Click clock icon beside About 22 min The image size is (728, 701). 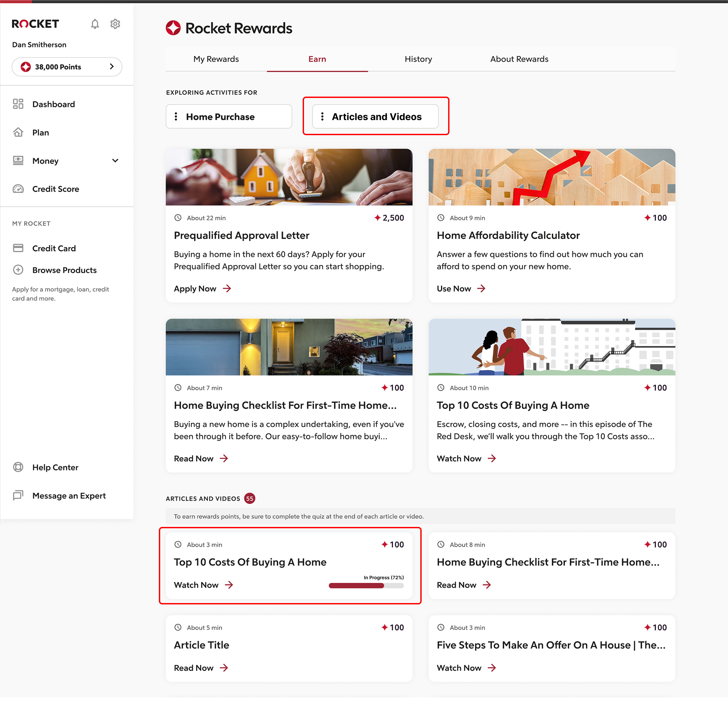178,218
